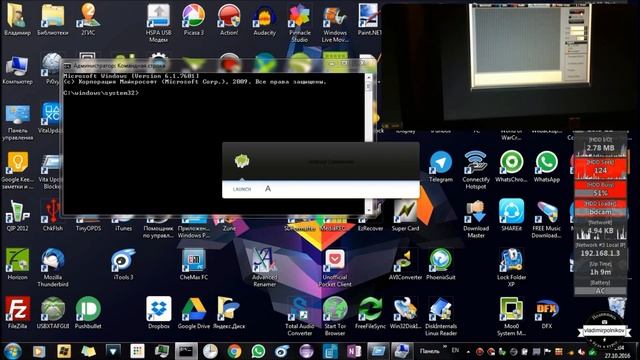Click the LAUNCH button in the popup
Viewport: 640px width, 360px height.
pos(242,189)
